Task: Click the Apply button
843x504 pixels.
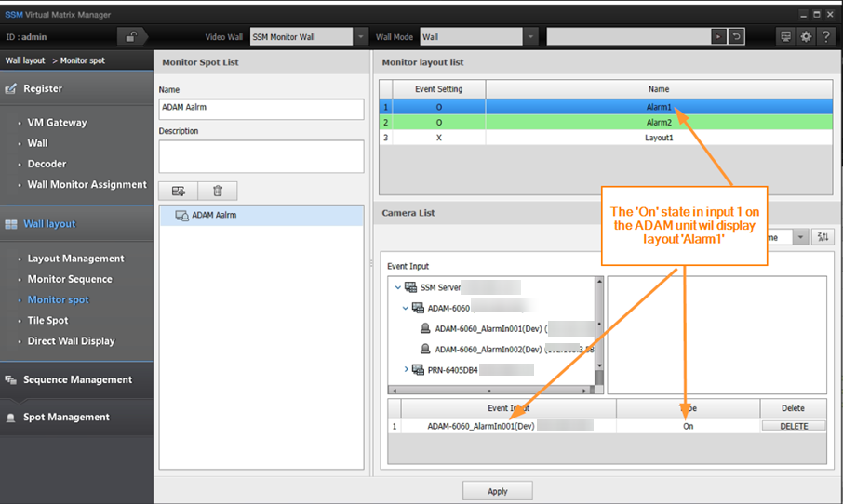Action: (x=498, y=491)
